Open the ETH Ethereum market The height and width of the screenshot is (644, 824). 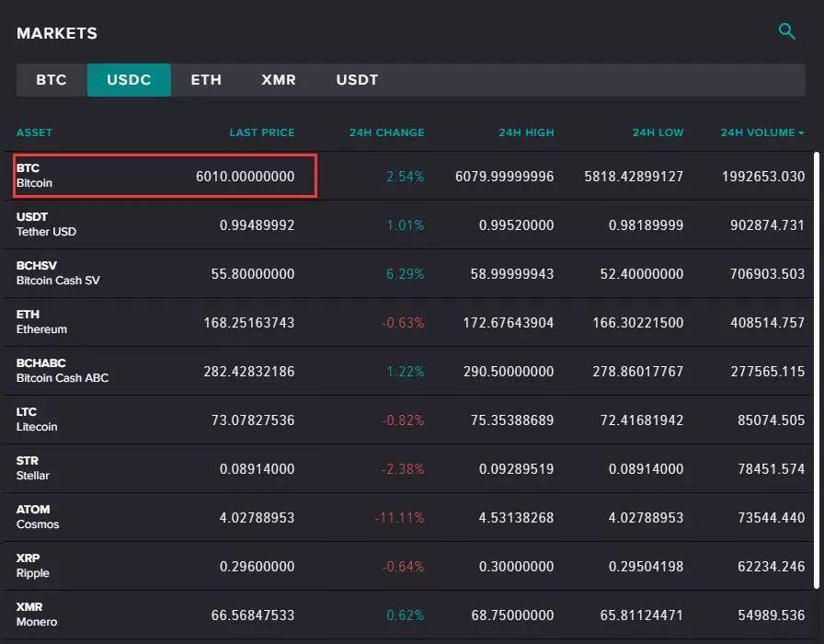tap(407, 322)
